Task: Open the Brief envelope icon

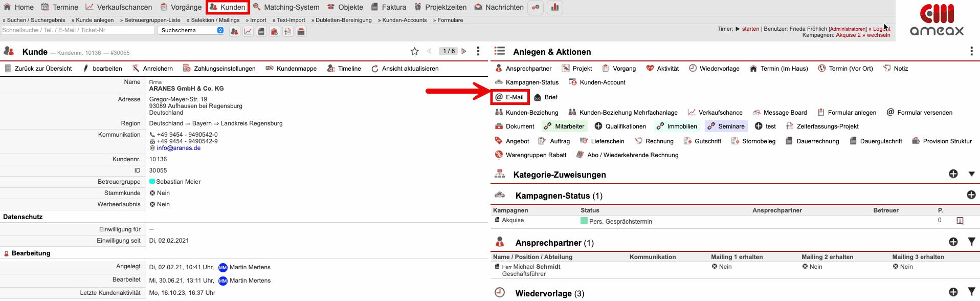Action: tap(538, 97)
